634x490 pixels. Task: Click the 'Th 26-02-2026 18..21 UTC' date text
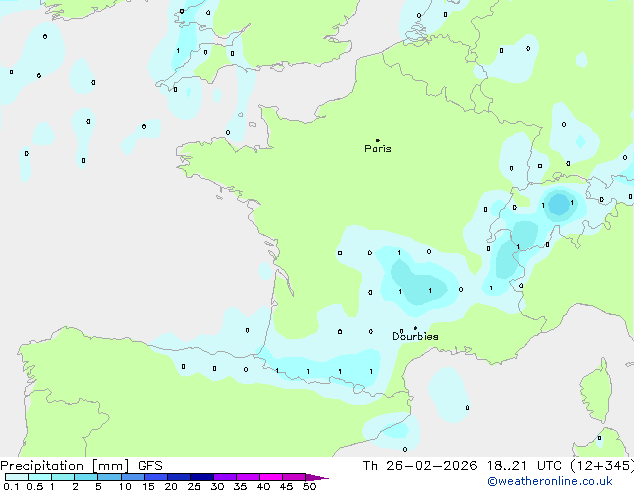point(462,466)
